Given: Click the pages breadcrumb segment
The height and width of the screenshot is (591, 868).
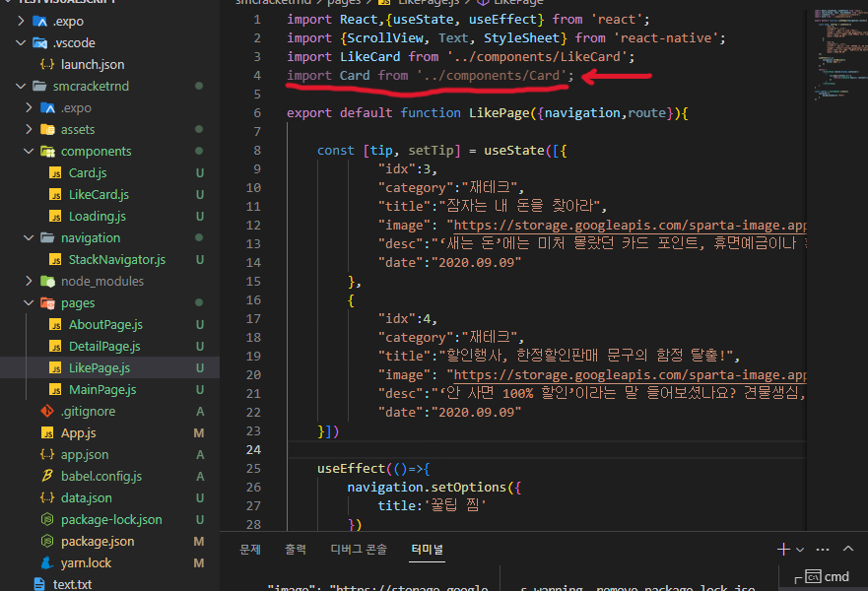Looking at the screenshot, I should click(x=343, y=3).
